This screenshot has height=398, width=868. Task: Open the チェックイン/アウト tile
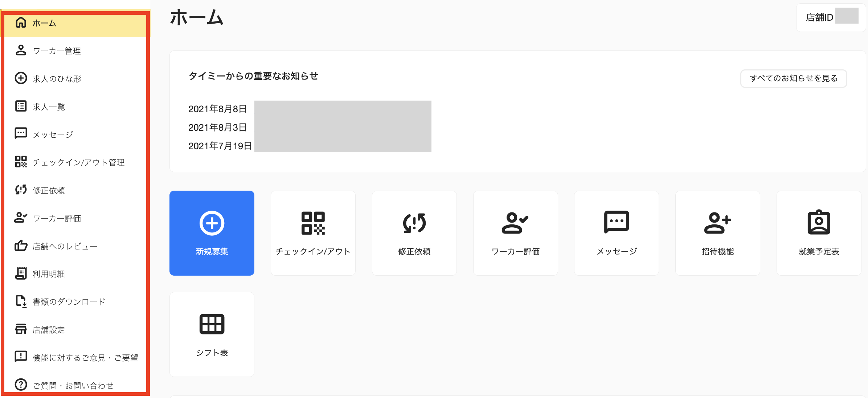tap(313, 233)
